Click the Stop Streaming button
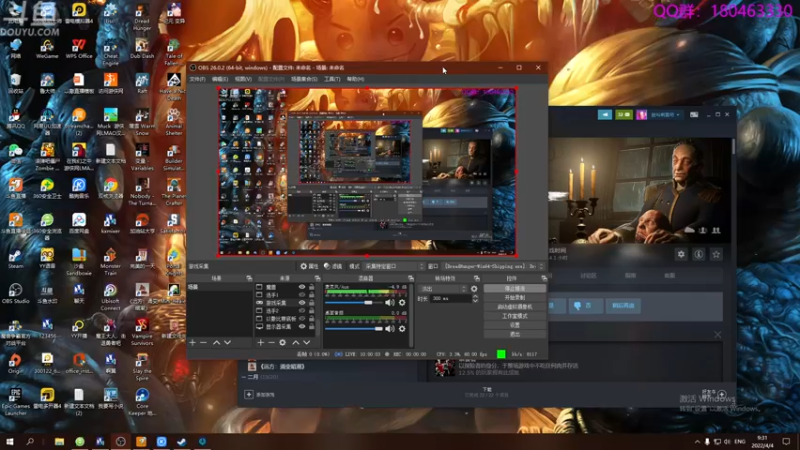Image resolution: width=800 pixels, height=450 pixels. click(x=514, y=289)
